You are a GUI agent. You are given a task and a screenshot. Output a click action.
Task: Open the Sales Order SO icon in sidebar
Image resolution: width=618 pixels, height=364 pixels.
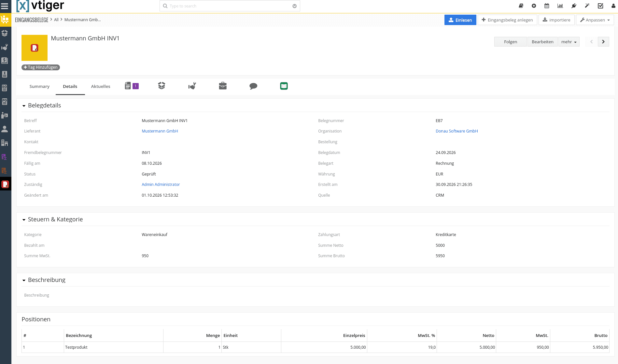coord(5,88)
